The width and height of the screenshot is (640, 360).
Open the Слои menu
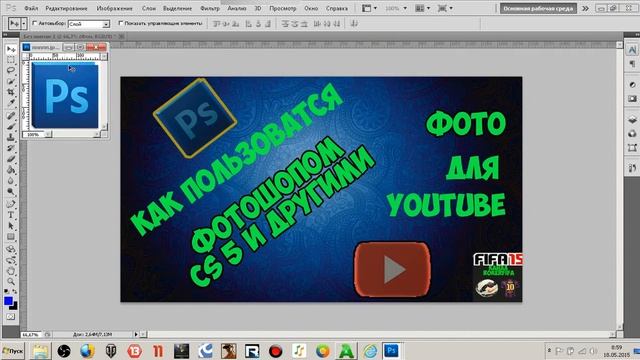[x=149, y=8]
